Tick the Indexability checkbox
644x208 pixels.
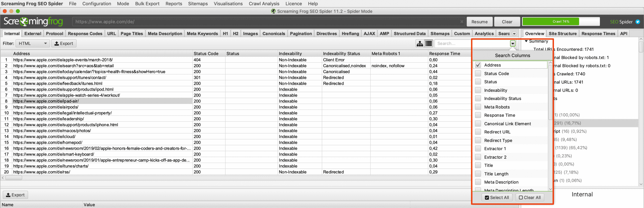click(x=478, y=90)
